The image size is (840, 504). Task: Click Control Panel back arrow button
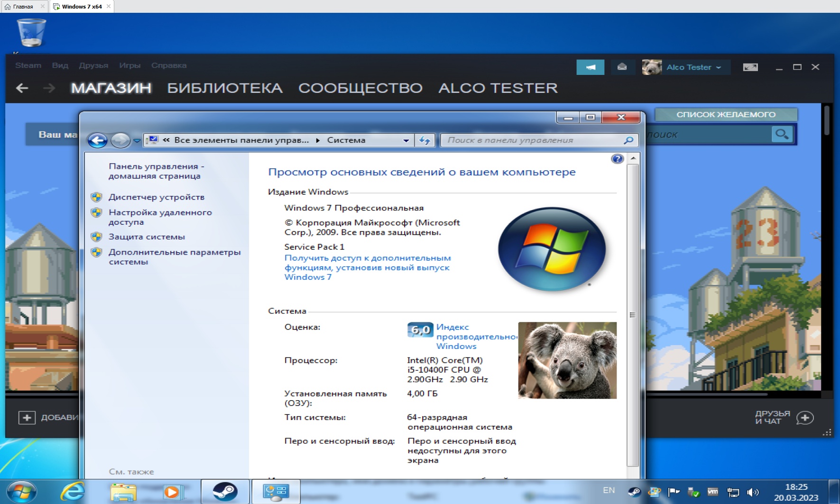[x=98, y=140]
